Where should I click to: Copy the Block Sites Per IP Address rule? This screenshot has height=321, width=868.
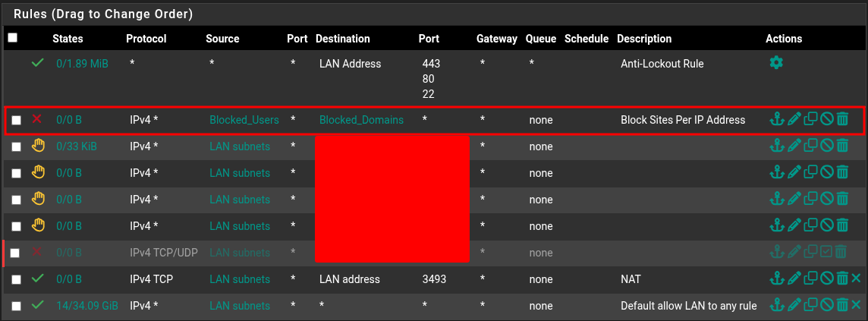coord(810,119)
